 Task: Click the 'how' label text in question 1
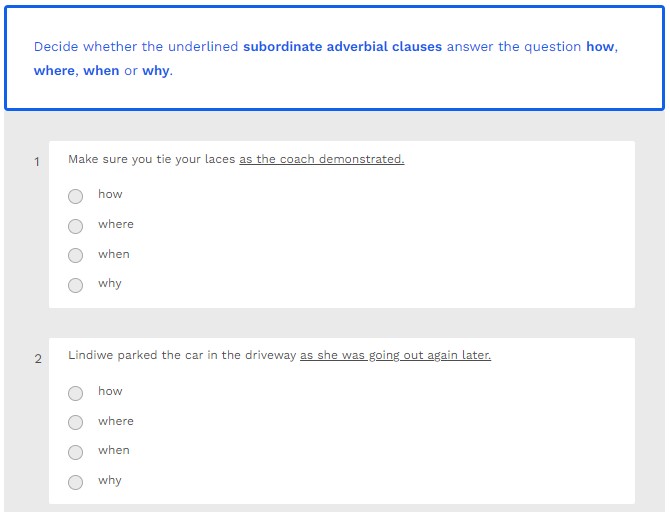pyautogui.click(x=110, y=194)
